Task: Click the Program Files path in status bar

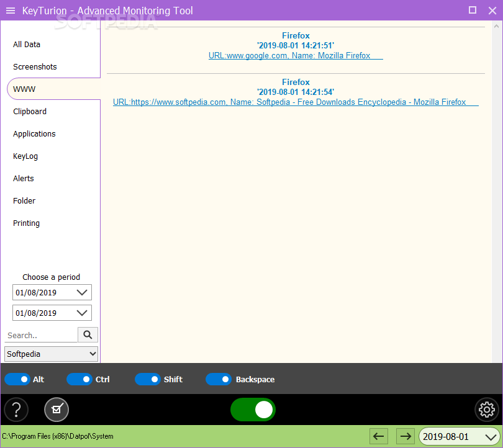Action: pos(58,436)
